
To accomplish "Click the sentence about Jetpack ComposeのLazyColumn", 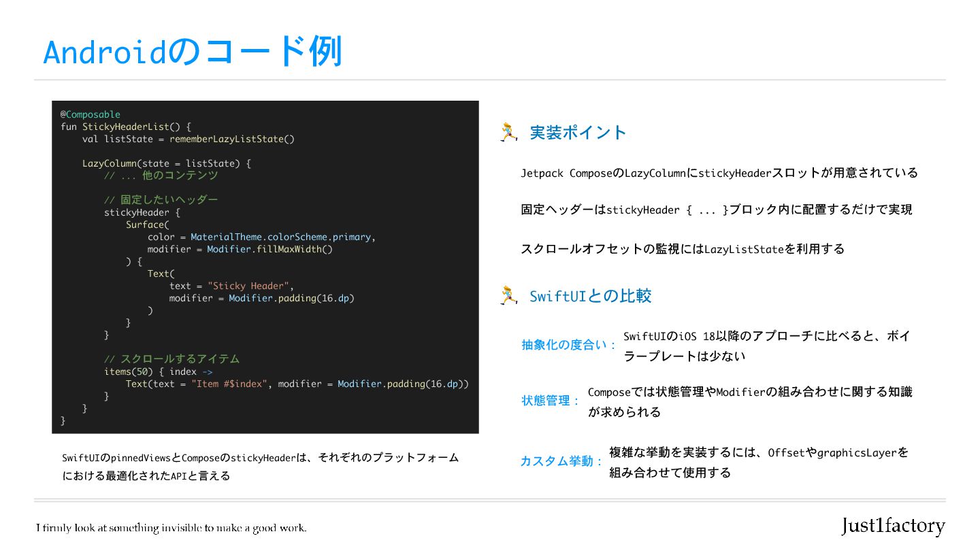I will pos(719,173).
